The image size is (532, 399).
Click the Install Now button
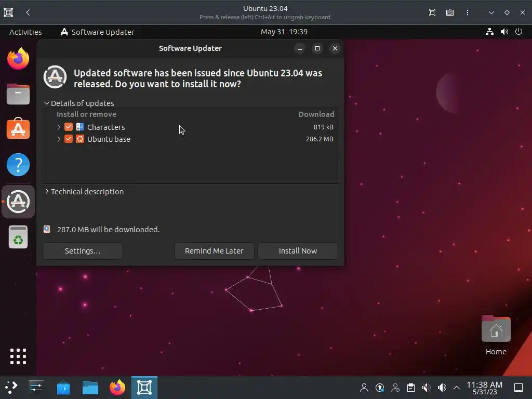pos(298,251)
